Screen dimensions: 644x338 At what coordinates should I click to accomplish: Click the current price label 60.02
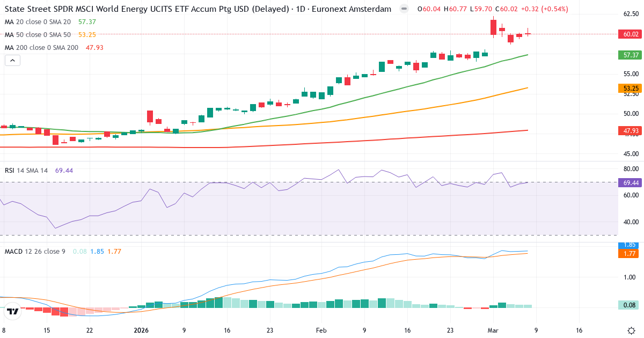tap(631, 34)
